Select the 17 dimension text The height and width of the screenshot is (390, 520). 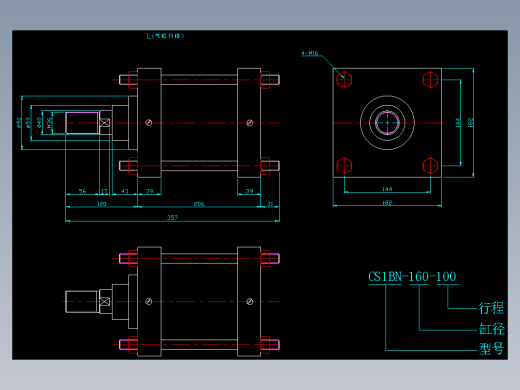pos(104,191)
